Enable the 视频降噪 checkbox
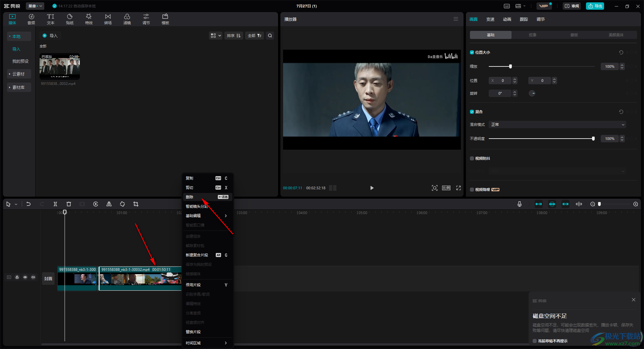The height and width of the screenshot is (349, 644). pyautogui.click(x=472, y=190)
